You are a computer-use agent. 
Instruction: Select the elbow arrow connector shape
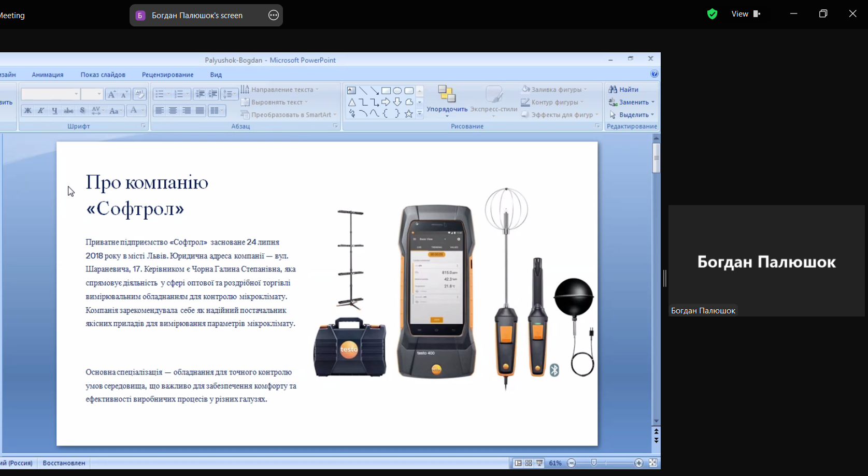(374, 102)
